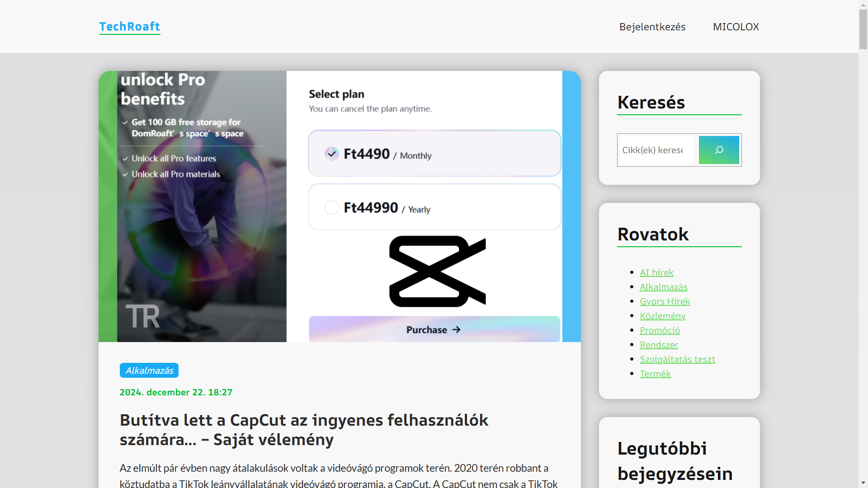
Task: Click the blue Alkalmazás tag badge
Action: point(149,371)
